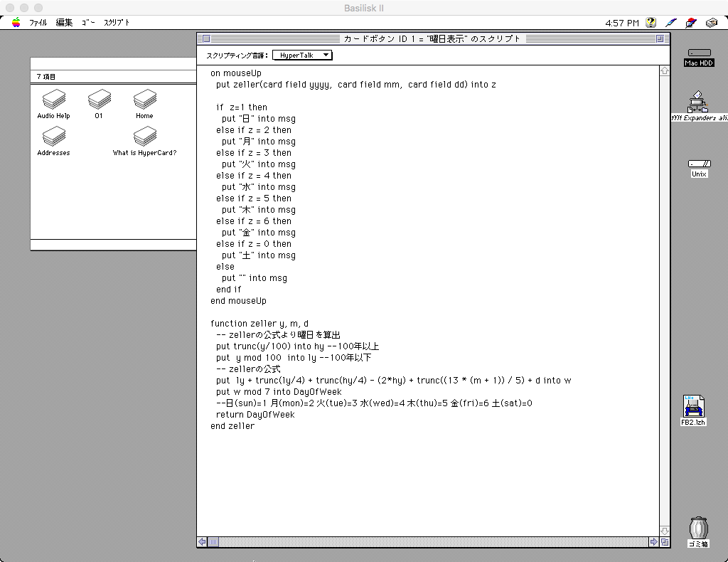The image size is (728, 562).
Task: Click the scroll-up arrow of the script editor
Action: [x=665, y=70]
